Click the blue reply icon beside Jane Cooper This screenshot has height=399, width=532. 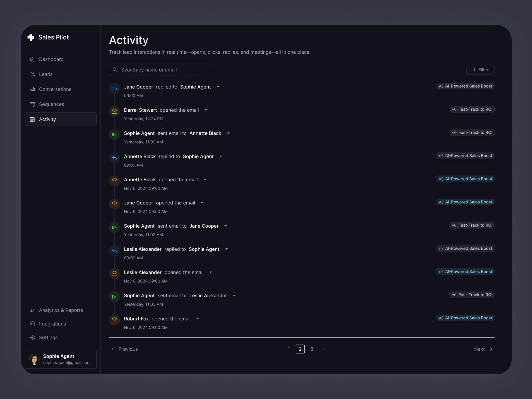pyautogui.click(x=115, y=88)
